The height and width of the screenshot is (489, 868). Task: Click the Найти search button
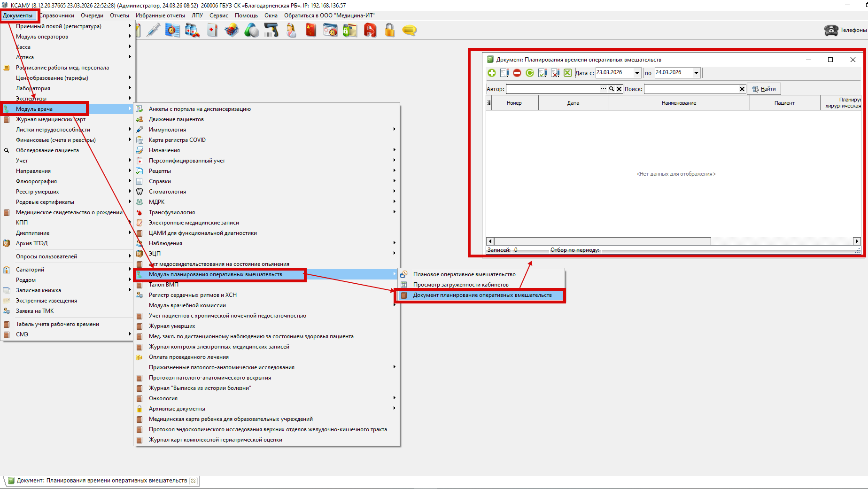(x=764, y=89)
